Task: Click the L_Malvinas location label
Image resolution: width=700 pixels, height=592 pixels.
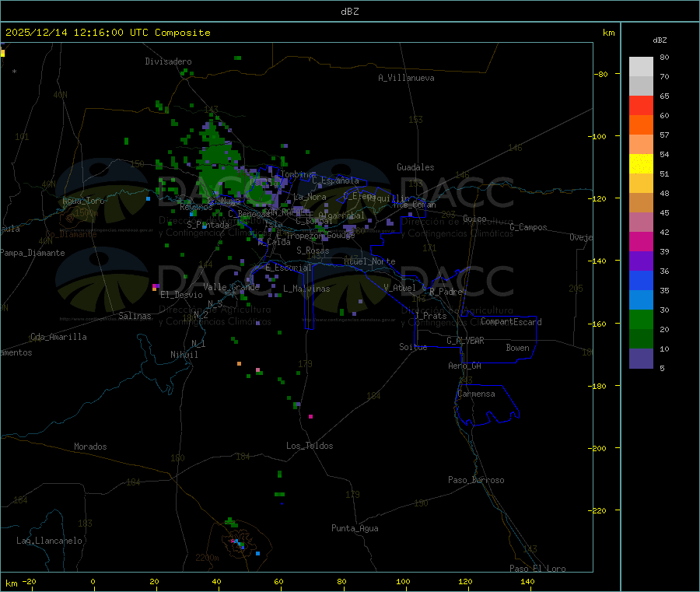Action: (306, 289)
